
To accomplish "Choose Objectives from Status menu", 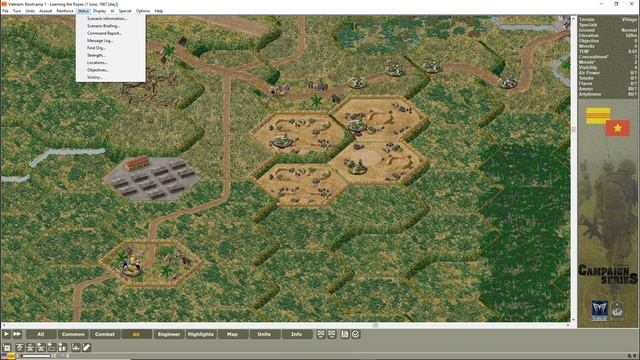I will pyautogui.click(x=110, y=70).
